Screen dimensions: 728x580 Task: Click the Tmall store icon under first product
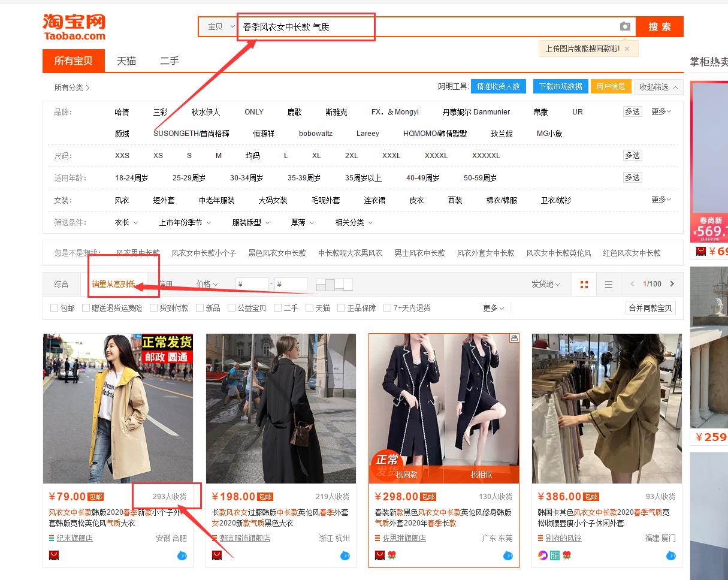[x=53, y=555]
